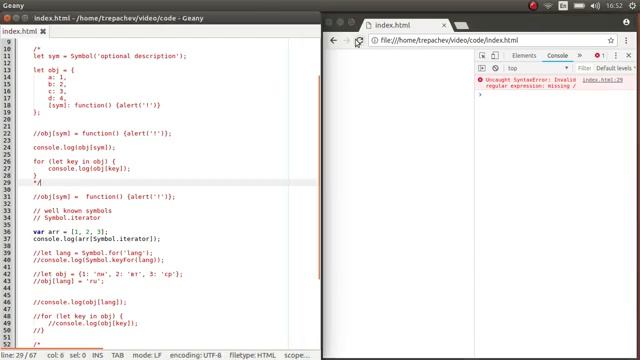The height and width of the screenshot is (360, 640).
Task: Open the DevTools customize menu
Action: [x=616, y=56]
